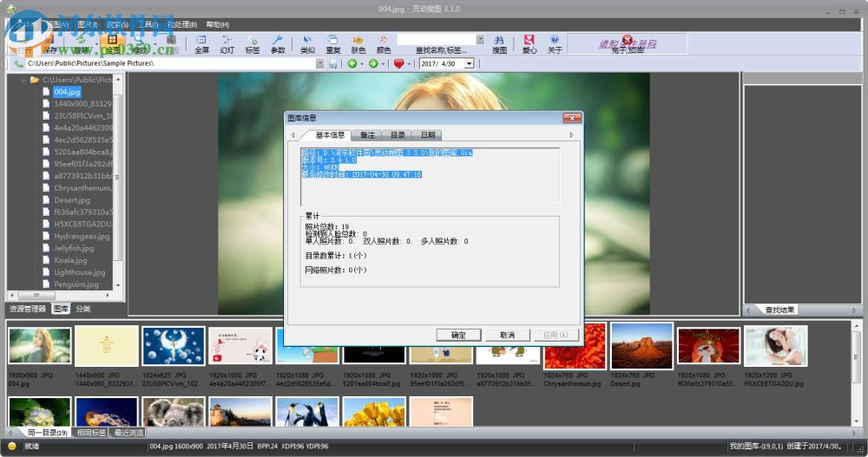Select Lighthouse.jpg in the tree
This screenshot has height=457, width=868.
click(x=79, y=272)
